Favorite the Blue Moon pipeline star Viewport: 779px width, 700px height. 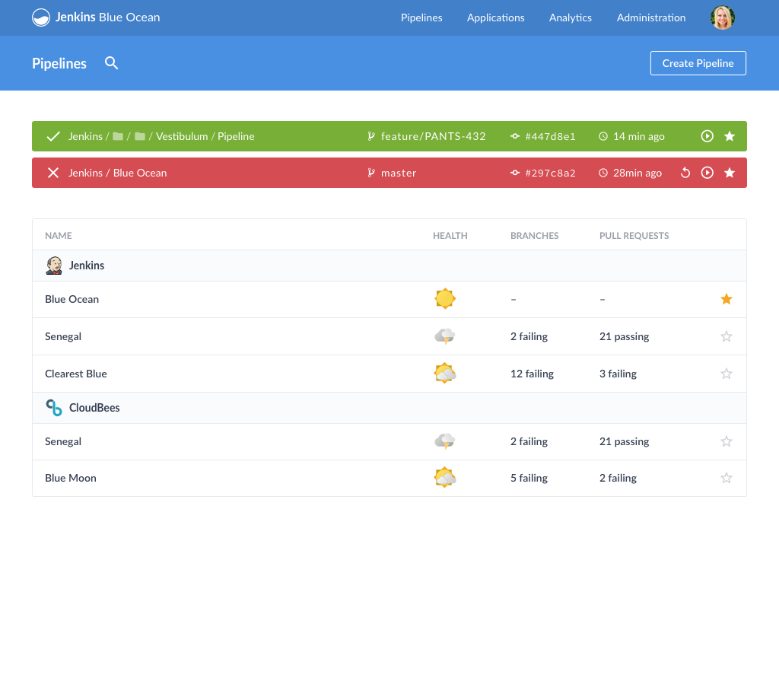click(726, 478)
